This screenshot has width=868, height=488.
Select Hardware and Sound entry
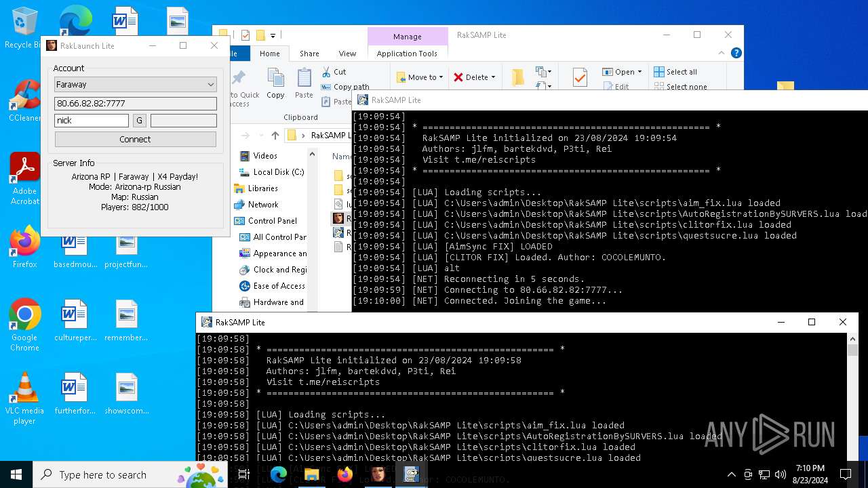(x=273, y=302)
